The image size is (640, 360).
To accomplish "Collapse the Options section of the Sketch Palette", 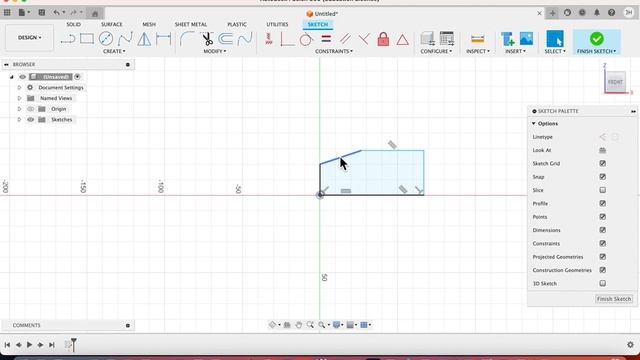I will point(533,124).
